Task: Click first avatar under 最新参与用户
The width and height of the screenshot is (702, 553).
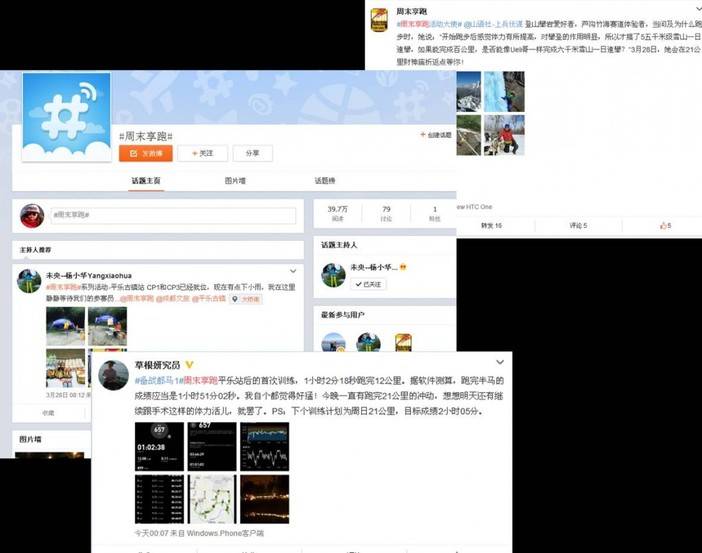Action: click(334, 343)
